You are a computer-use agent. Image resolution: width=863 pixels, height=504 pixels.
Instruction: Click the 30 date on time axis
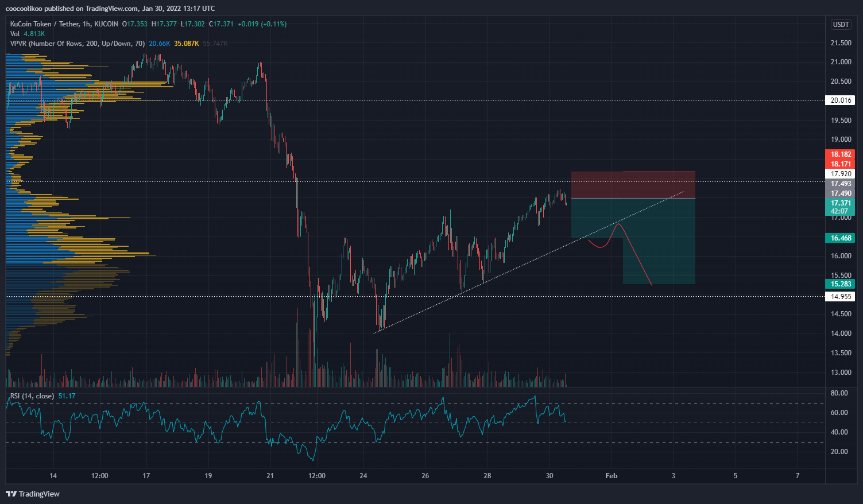click(549, 476)
